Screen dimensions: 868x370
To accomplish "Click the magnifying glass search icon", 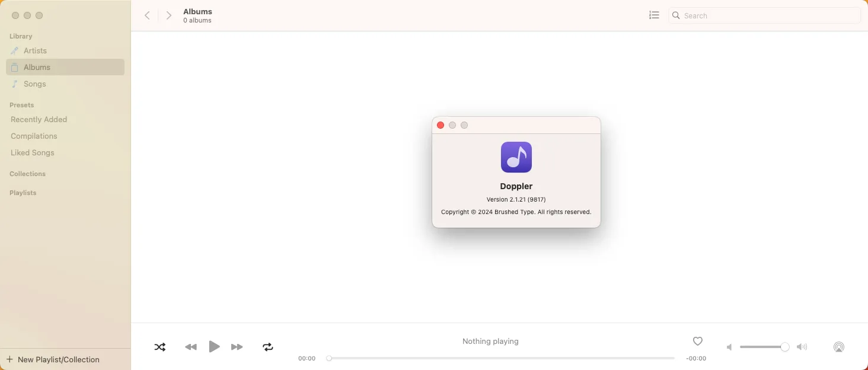I will pyautogui.click(x=676, y=15).
